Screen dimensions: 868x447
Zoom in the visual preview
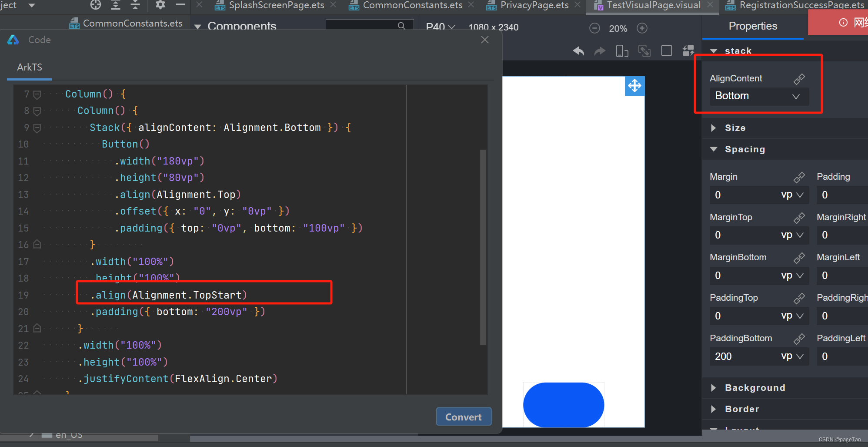642,28
